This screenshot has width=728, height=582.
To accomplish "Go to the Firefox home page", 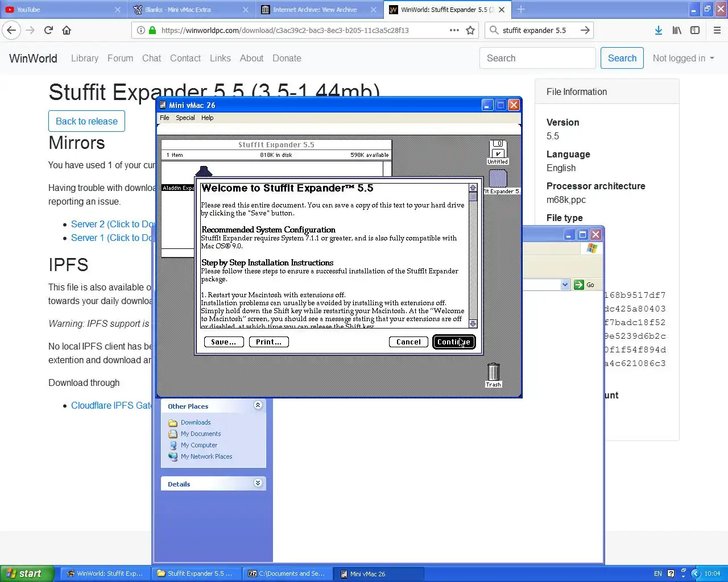I will coord(67,30).
